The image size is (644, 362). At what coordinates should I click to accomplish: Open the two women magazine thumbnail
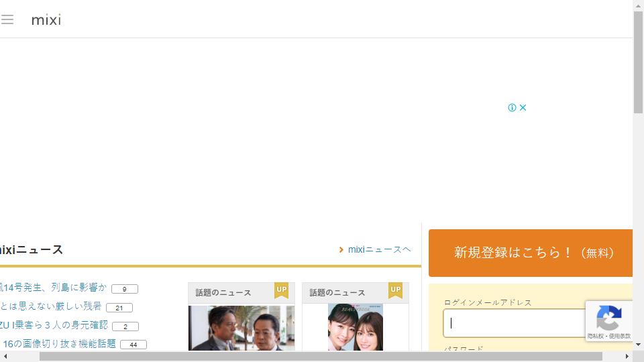[x=356, y=327]
